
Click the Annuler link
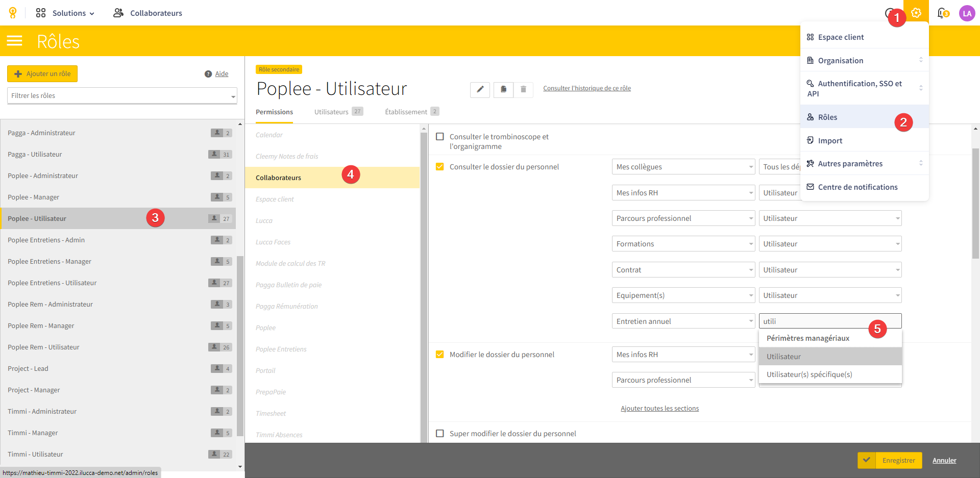pos(944,460)
